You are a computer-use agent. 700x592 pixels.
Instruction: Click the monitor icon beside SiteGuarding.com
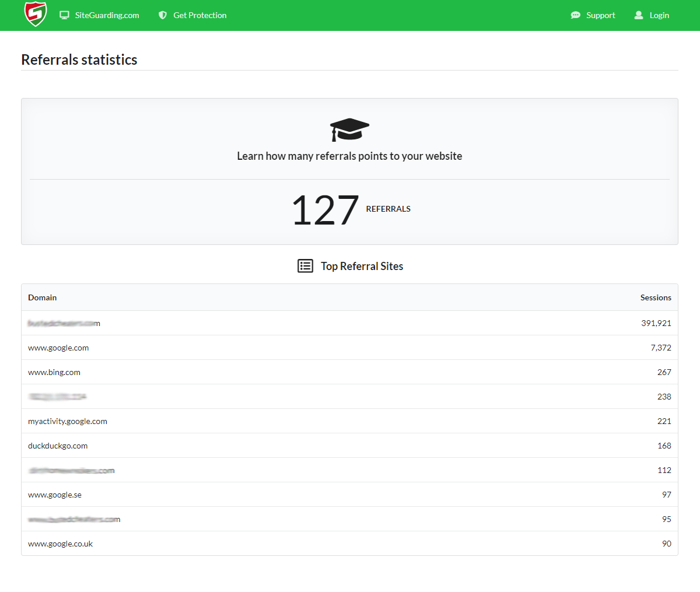click(65, 15)
